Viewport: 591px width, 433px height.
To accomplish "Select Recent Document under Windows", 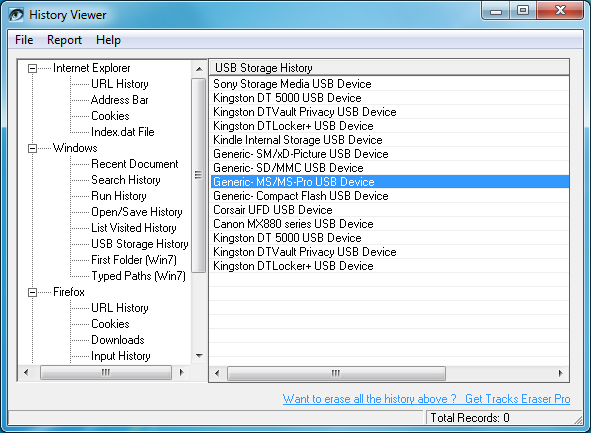I will 135,164.
